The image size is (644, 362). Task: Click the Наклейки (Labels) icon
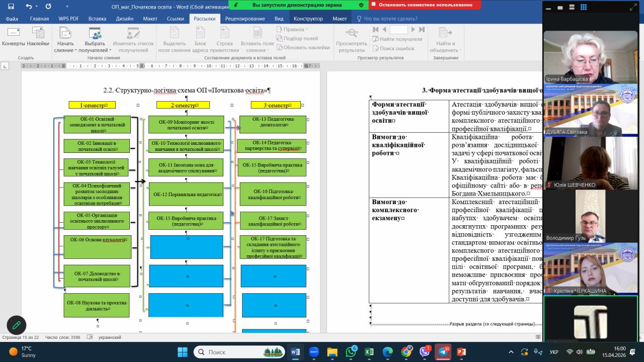[x=38, y=36]
